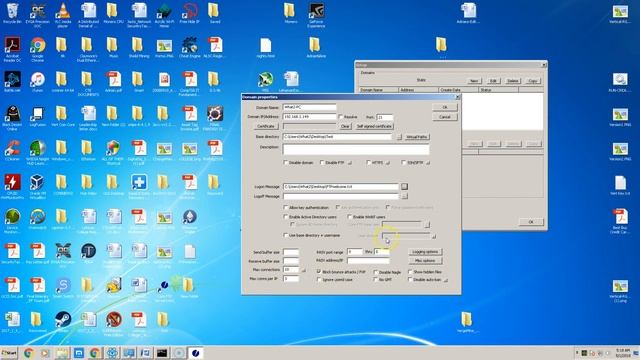
Task: Open GeForce Experience desktop icon
Action: (x=316, y=15)
